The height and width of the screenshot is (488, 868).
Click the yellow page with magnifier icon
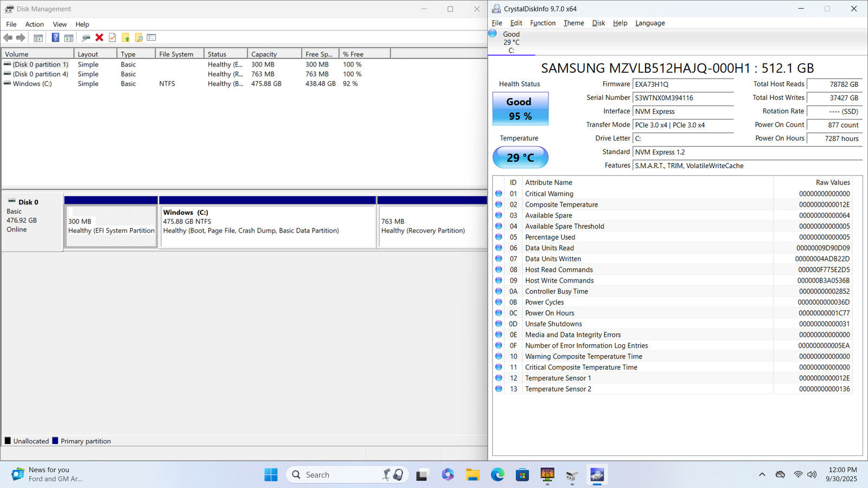click(139, 37)
